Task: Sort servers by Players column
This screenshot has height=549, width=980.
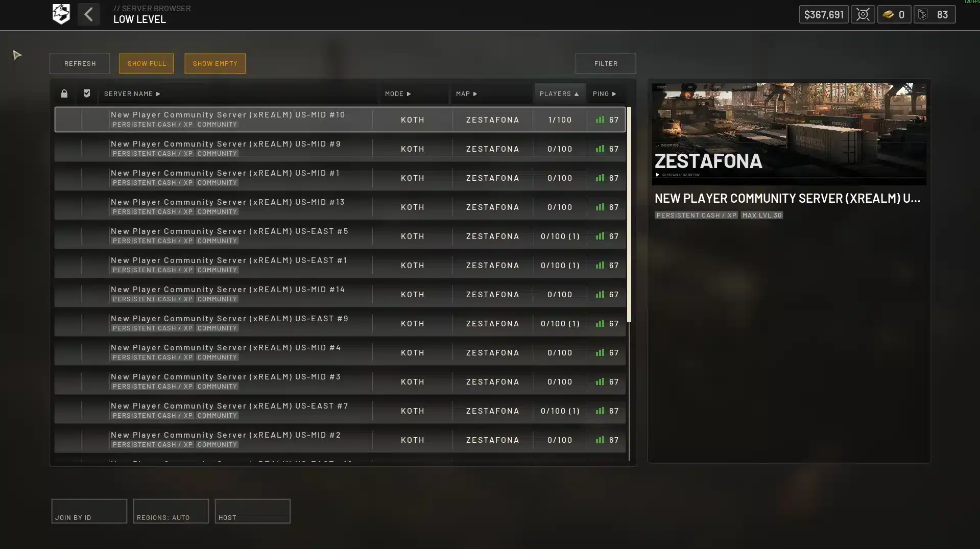Action: (x=559, y=93)
